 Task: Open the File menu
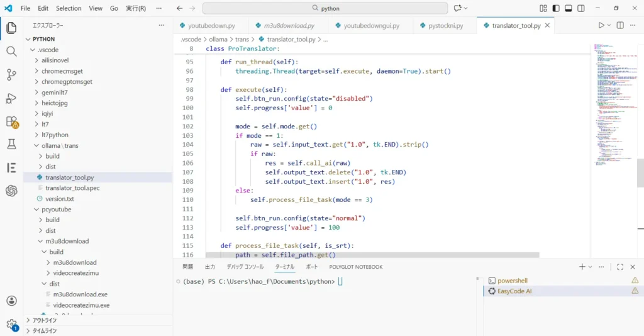pos(25,8)
